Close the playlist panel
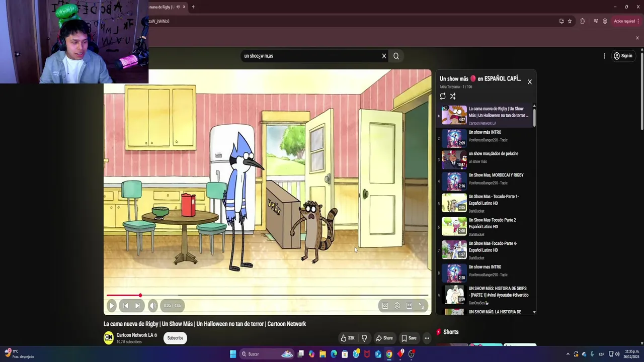 [x=529, y=81]
